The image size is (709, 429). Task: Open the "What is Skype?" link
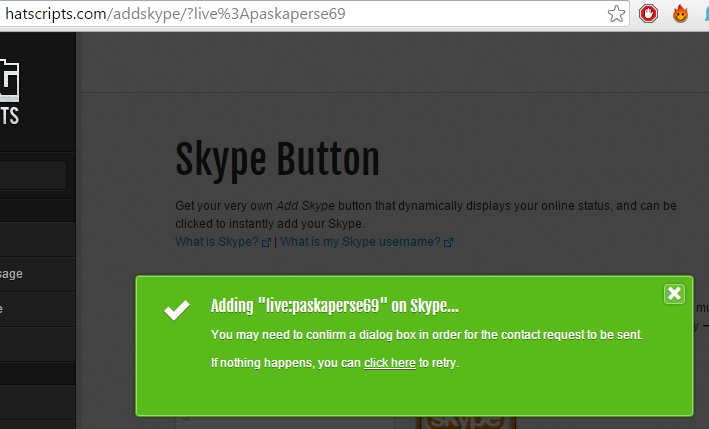[223, 242]
